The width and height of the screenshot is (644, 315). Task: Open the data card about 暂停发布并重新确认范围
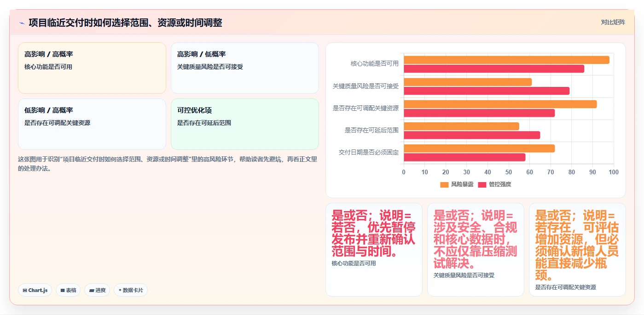coord(374,250)
